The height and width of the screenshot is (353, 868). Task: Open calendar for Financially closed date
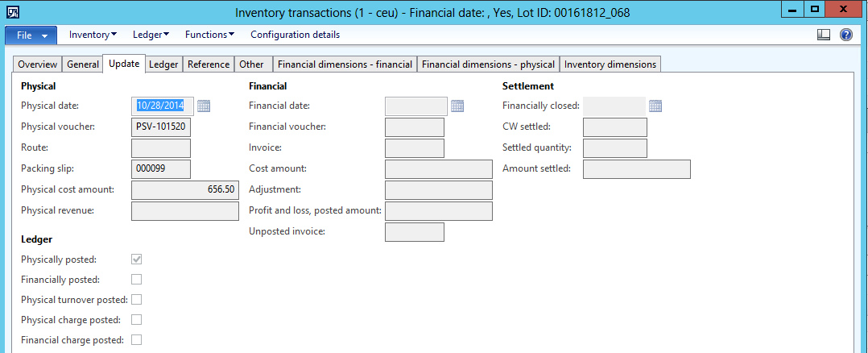(655, 106)
